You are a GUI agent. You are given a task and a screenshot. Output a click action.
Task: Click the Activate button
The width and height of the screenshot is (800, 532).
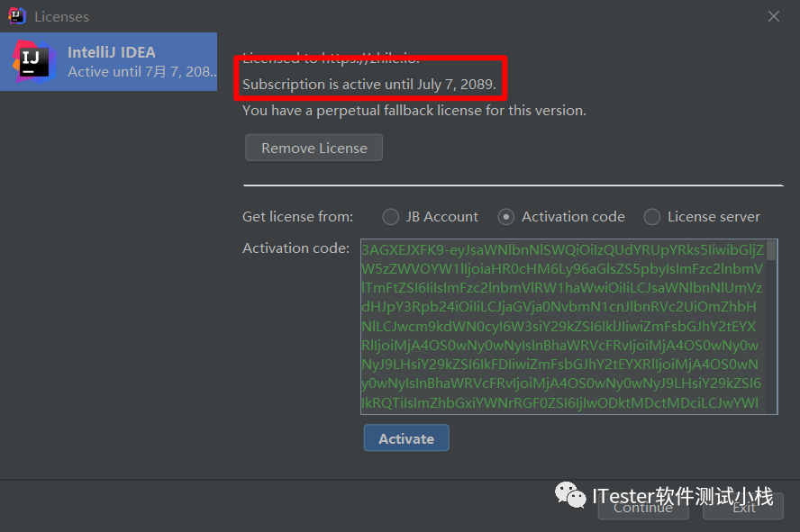click(x=406, y=438)
